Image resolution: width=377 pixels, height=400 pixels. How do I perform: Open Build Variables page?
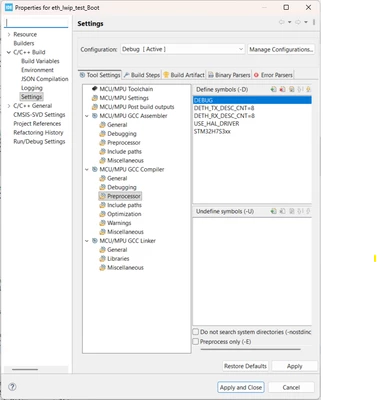(x=40, y=61)
